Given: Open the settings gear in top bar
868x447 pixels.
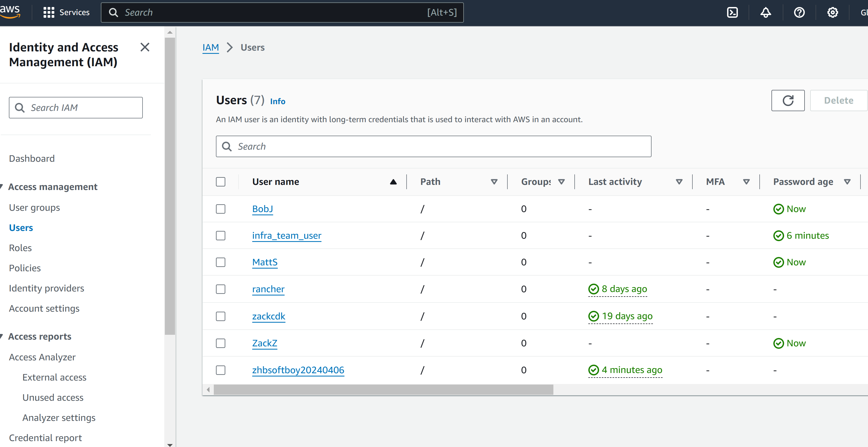Looking at the screenshot, I should point(833,12).
